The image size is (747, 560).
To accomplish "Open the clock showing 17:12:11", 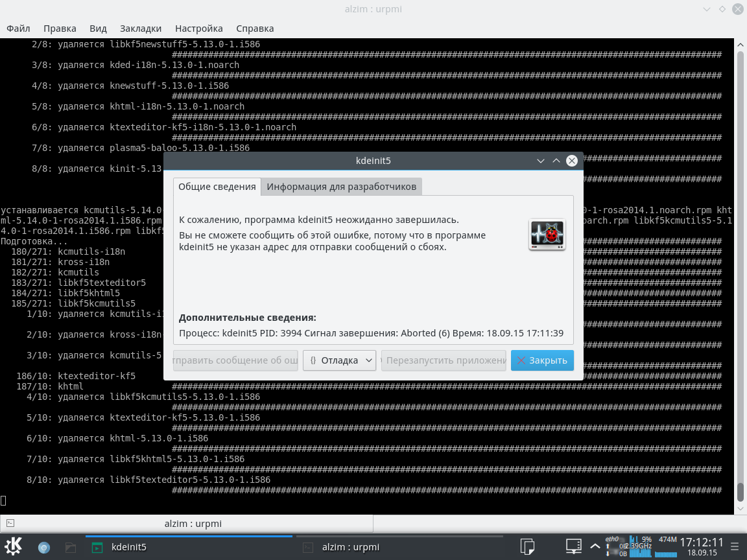I will (x=702, y=546).
